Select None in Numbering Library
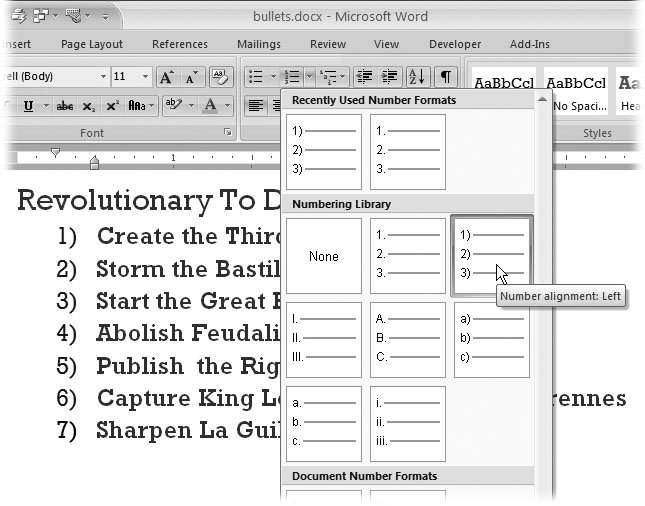The image size is (645, 506). 324,256
